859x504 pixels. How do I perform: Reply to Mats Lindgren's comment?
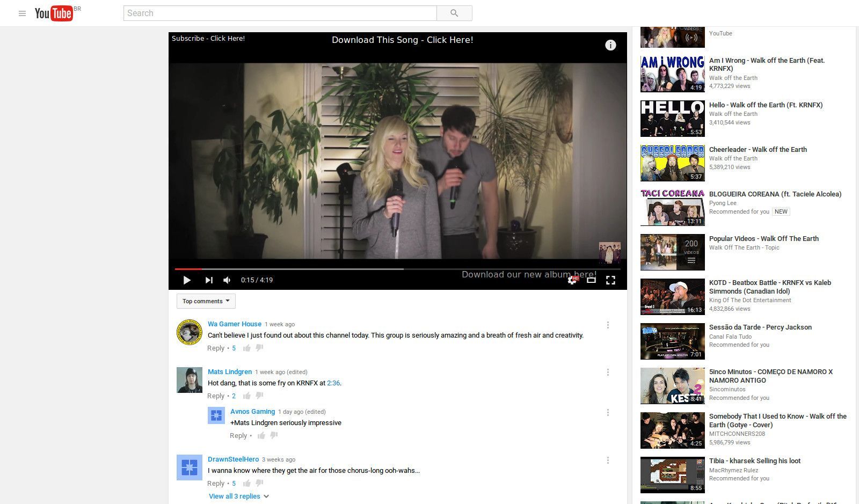coord(216,396)
